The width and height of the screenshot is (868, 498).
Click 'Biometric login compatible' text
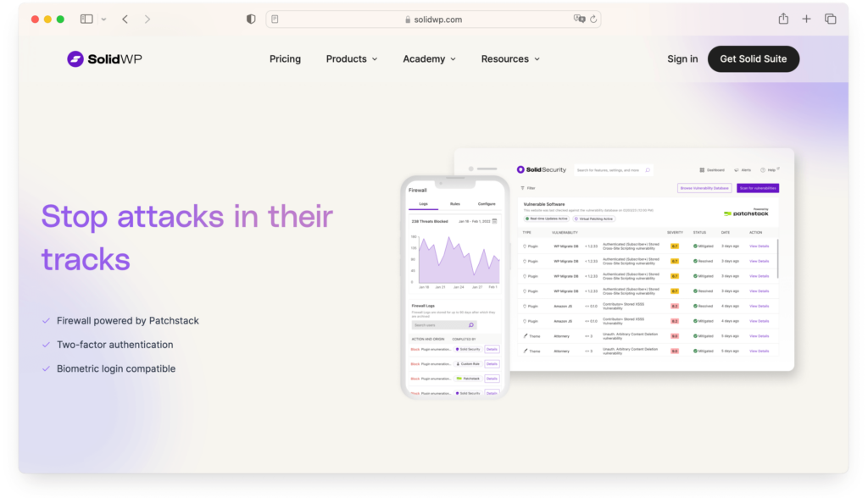[116, 368]
